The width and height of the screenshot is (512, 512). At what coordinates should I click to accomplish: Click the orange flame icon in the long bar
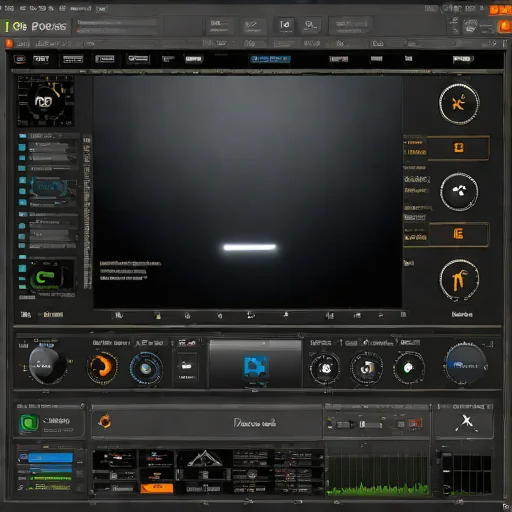click(105, 421)
